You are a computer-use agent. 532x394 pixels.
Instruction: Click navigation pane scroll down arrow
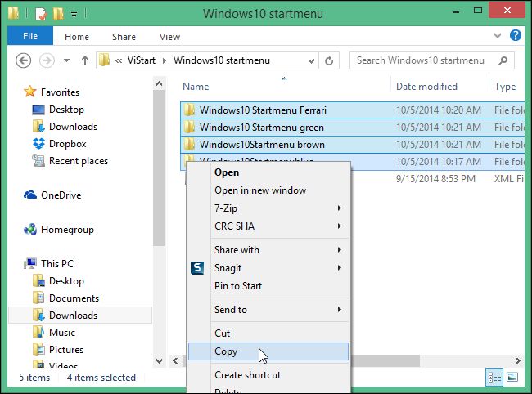[x=159, y=360]
